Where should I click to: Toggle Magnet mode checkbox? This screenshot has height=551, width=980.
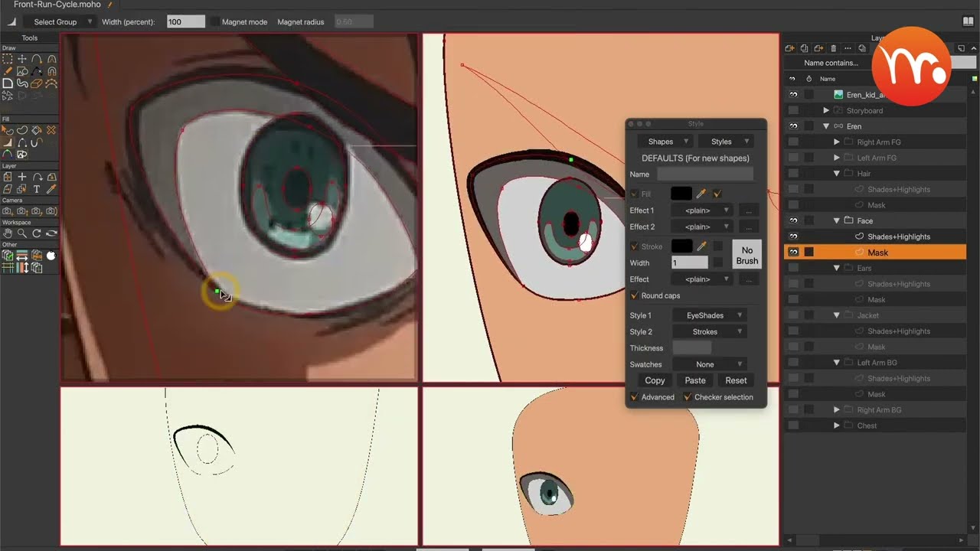point(215,22)
